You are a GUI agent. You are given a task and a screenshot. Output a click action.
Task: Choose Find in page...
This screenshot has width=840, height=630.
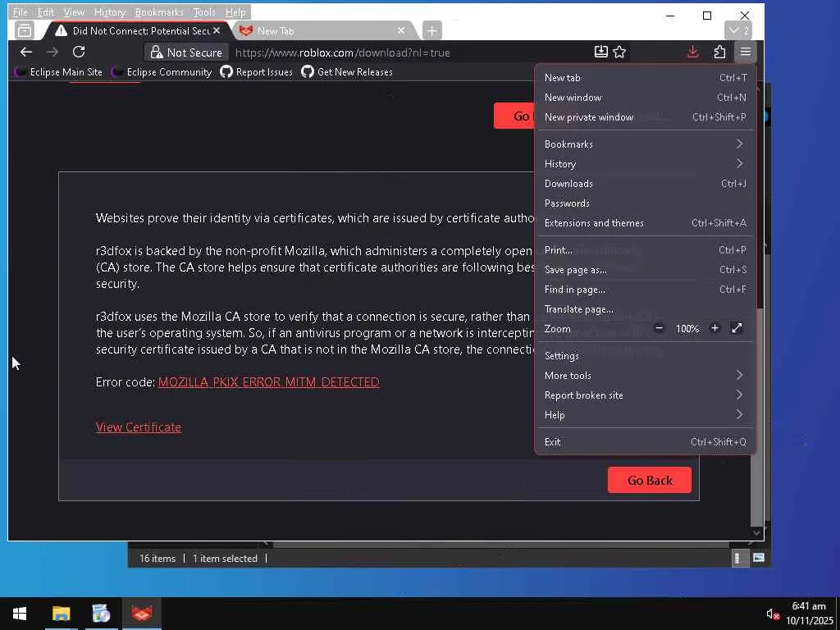pyautogui.click(x=645, y=290)
